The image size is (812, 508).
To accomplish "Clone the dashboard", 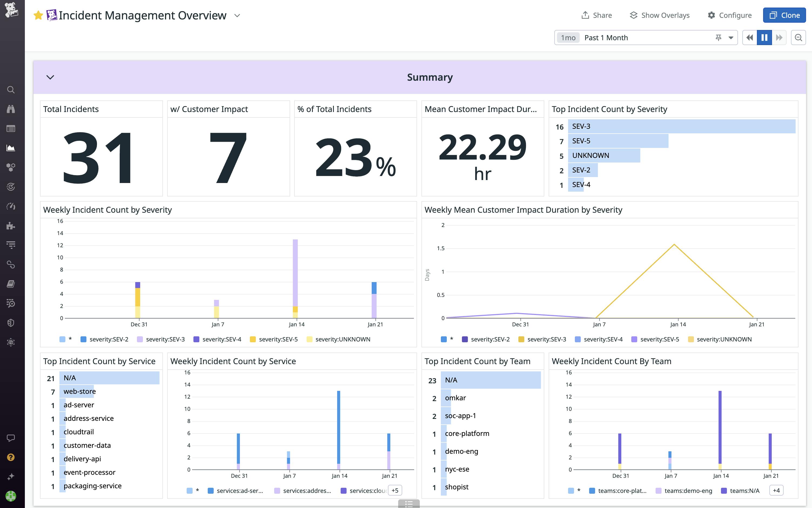I will (x=784, y=15).
